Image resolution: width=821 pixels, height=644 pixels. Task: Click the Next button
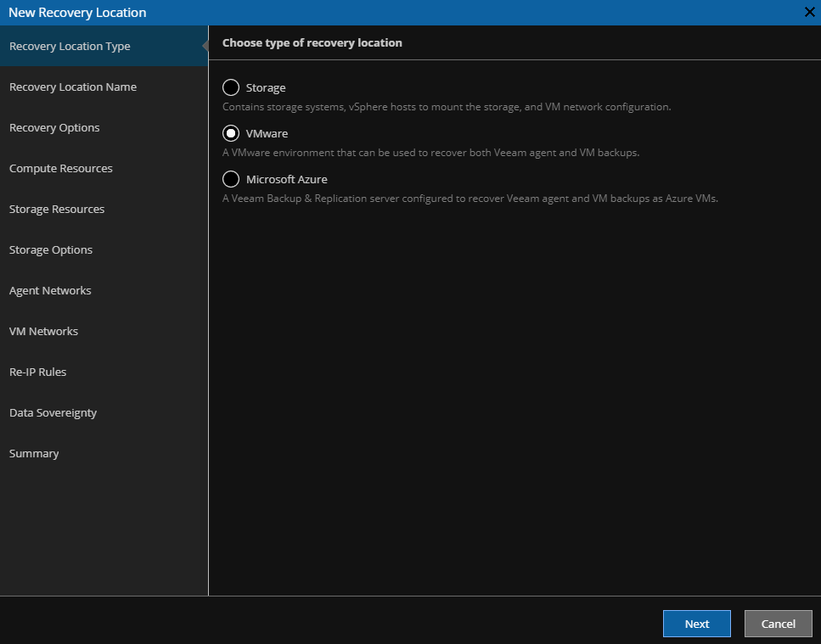(x=697, y=624)
